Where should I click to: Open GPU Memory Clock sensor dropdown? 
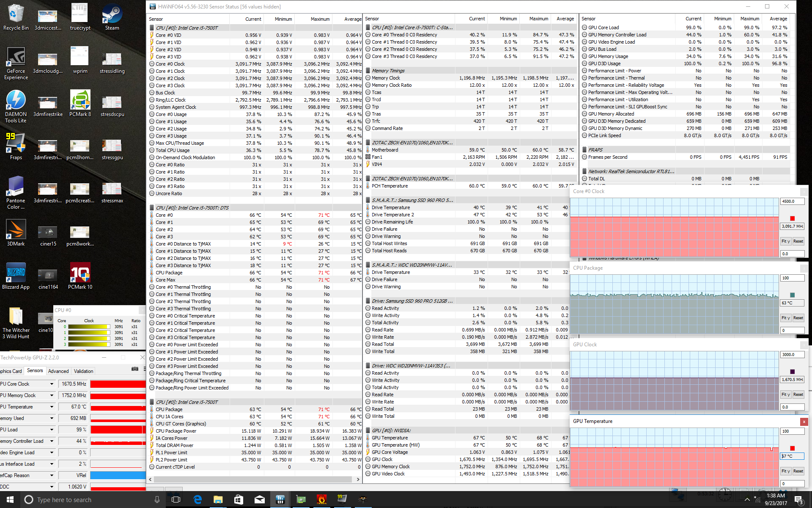[52, 395]
